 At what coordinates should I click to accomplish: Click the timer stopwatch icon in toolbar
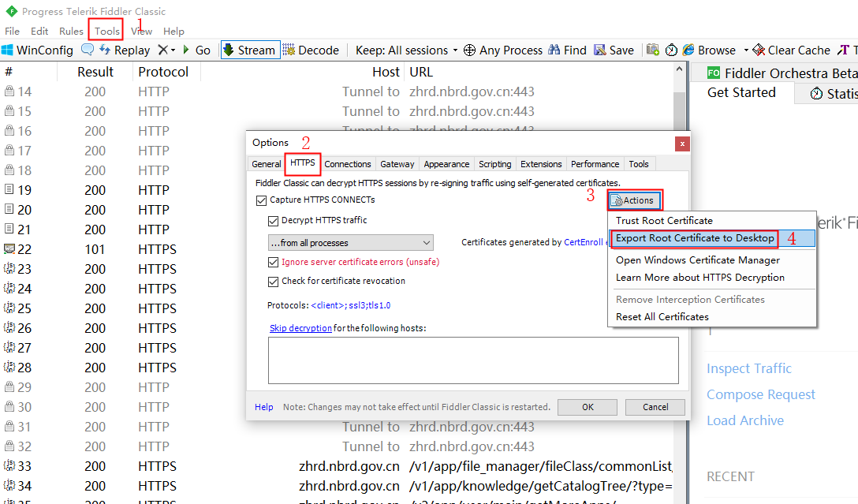click(x=671, y=50)
